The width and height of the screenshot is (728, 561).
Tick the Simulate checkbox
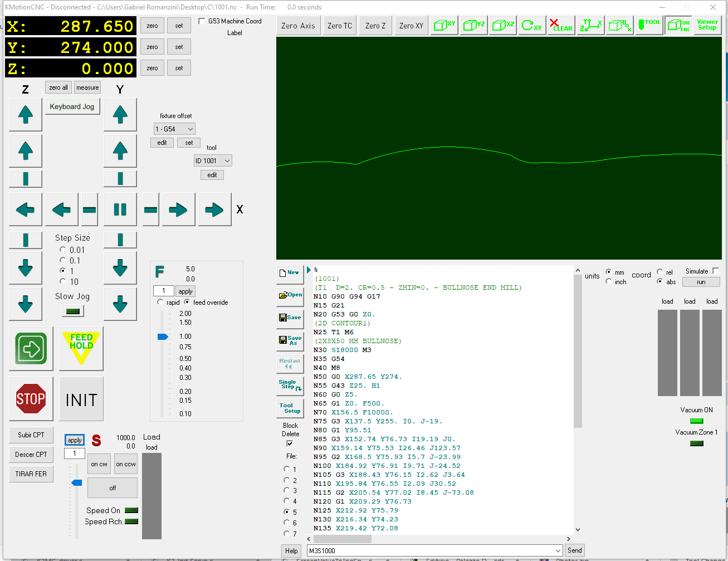point(716,271)
